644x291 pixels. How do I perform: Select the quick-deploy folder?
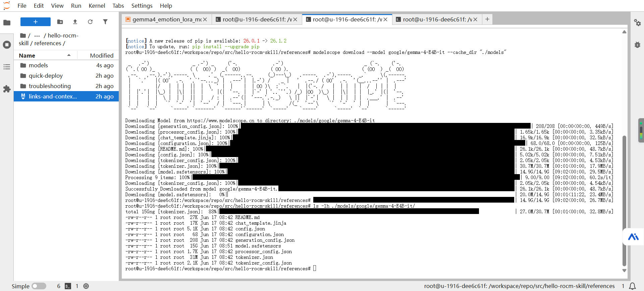click(66, 76)
